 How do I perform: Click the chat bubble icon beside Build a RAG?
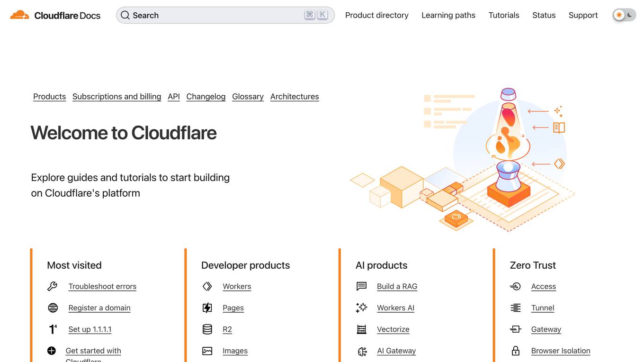pos(361,286)
